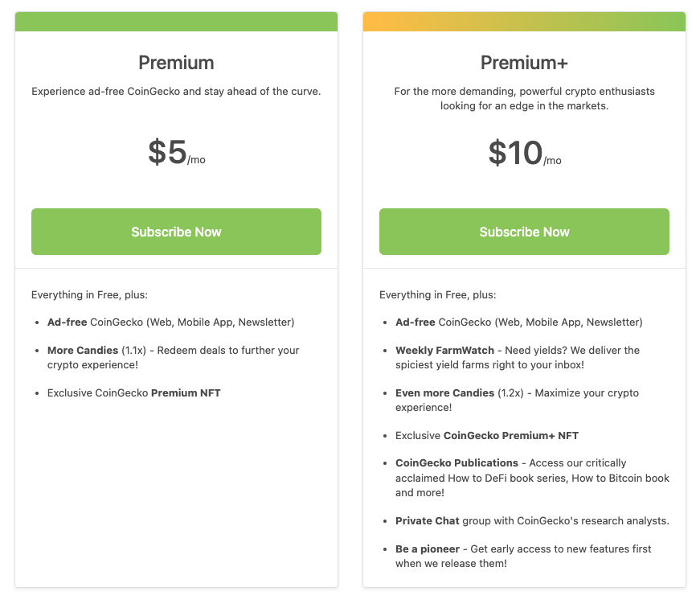The height and width of the screenshot is (604, 700).
Task: Click Premium+ description about demanding crypto enthusiasts
Action: coord(524,98)
